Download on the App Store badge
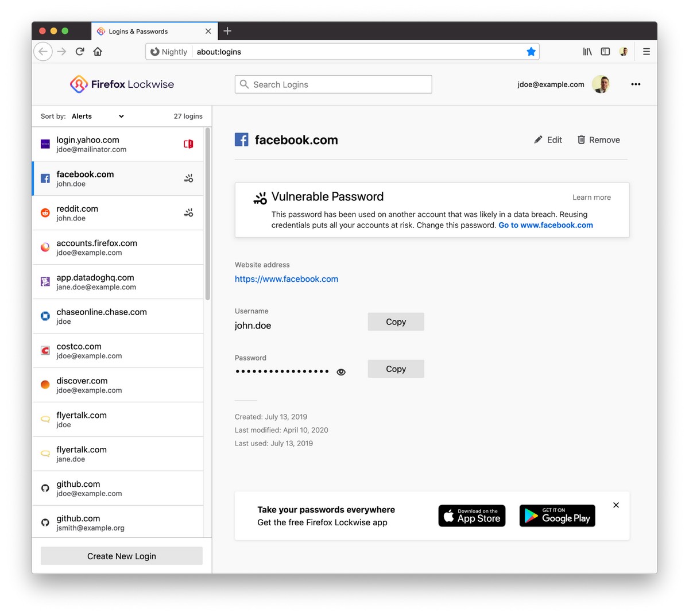This screenshot has width=689, height=616. [472, 516]
